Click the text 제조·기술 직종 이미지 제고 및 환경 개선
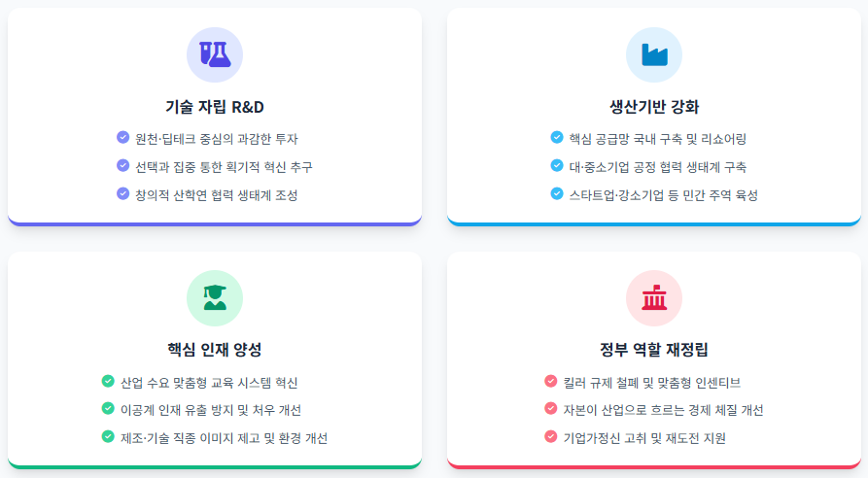The image size is (868, 478). 225,438
